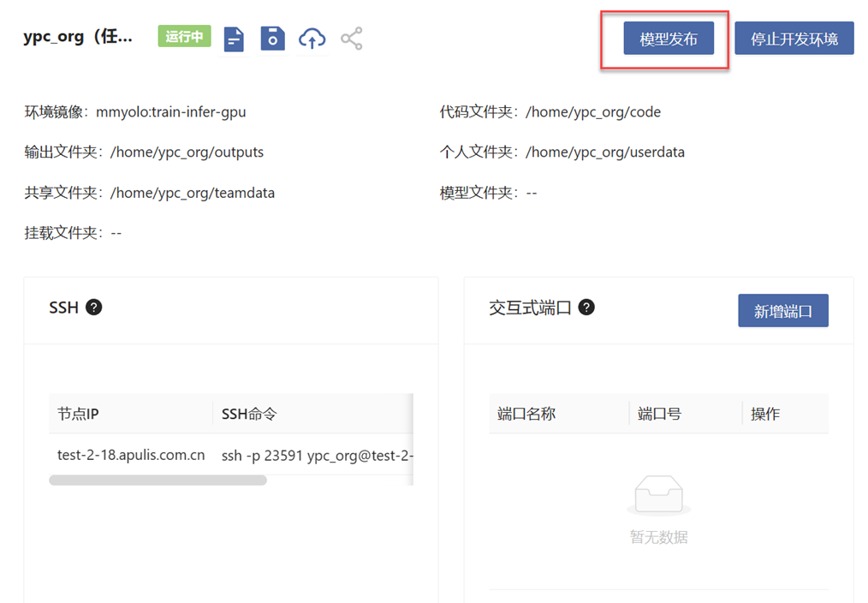The image size is (868, 603).
Task: Click the 模型发布 button
Action: click(669, 39)
